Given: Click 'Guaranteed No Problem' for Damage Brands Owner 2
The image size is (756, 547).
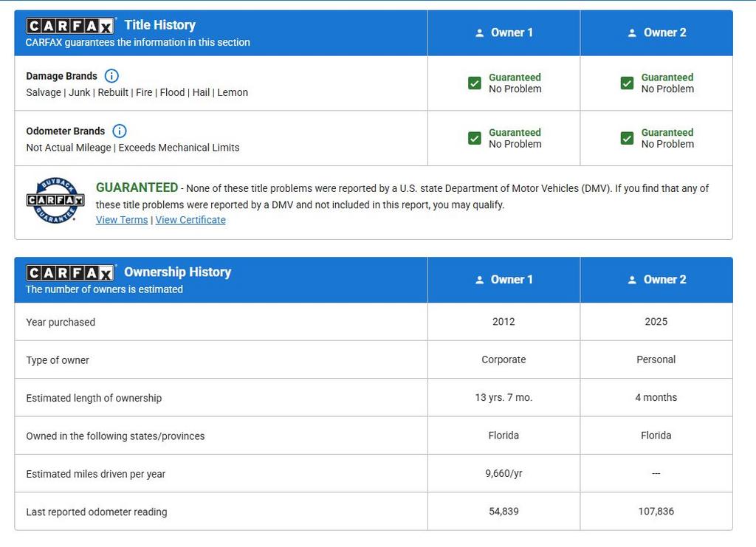Looking at the screenshot, I should click(667, 83).
